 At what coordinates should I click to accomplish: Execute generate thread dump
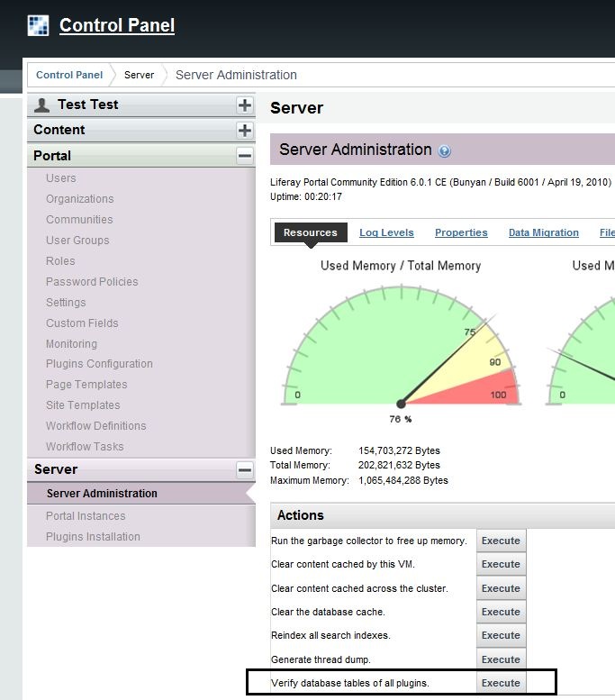coord(501,659)
